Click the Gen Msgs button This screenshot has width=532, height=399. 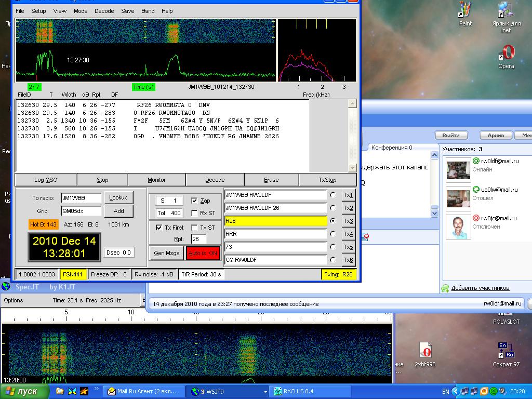pyautogui.click(x=167, y=253)
